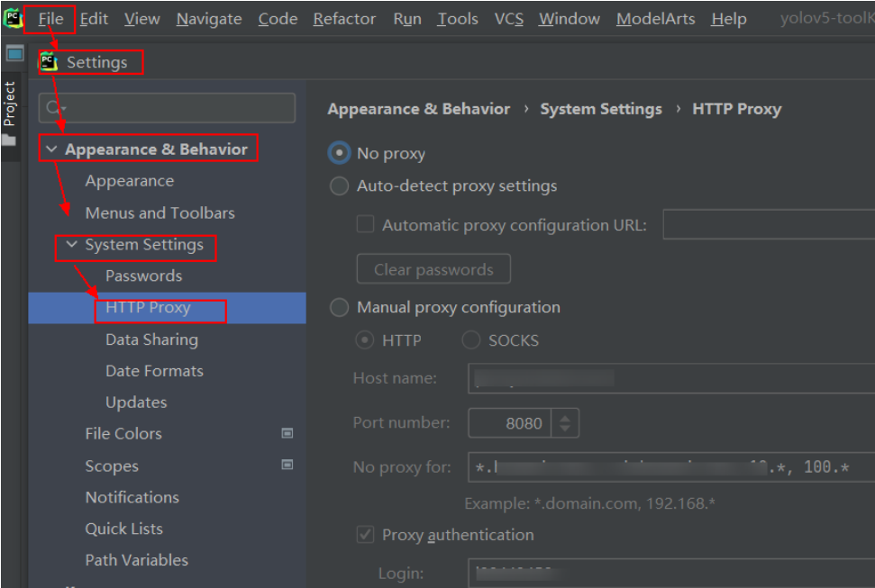Viewport: 875px width, 588px height.
Task: Open the Path Variables settings page
Action: click(x=137, y=559)
